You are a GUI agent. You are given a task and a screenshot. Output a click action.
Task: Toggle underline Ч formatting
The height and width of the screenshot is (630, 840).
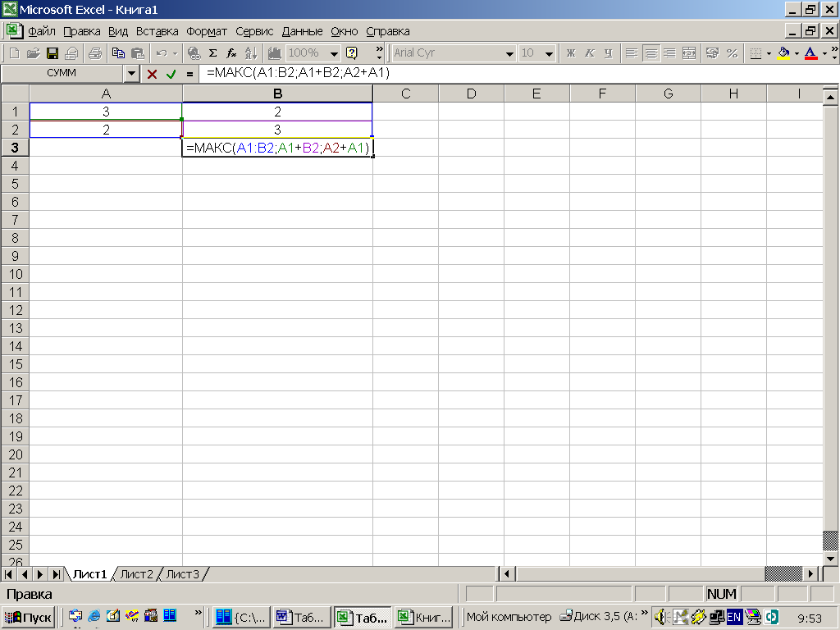tap(608, 53)
